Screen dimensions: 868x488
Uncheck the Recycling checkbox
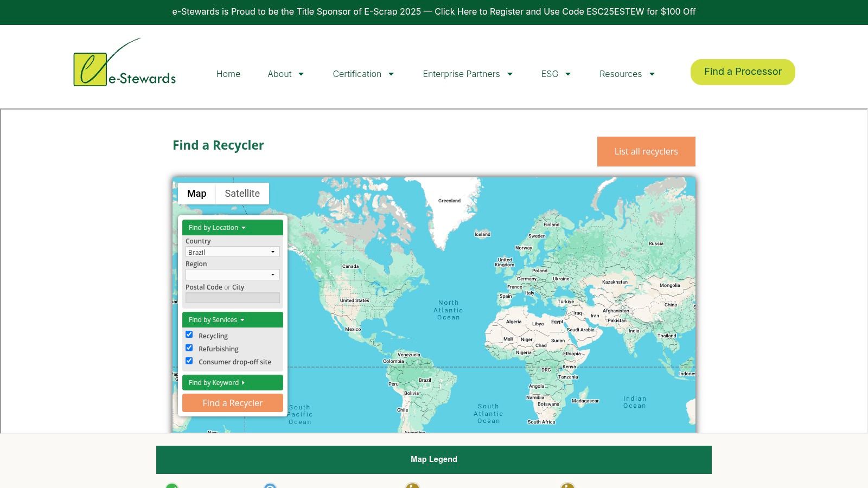point(189,334)
